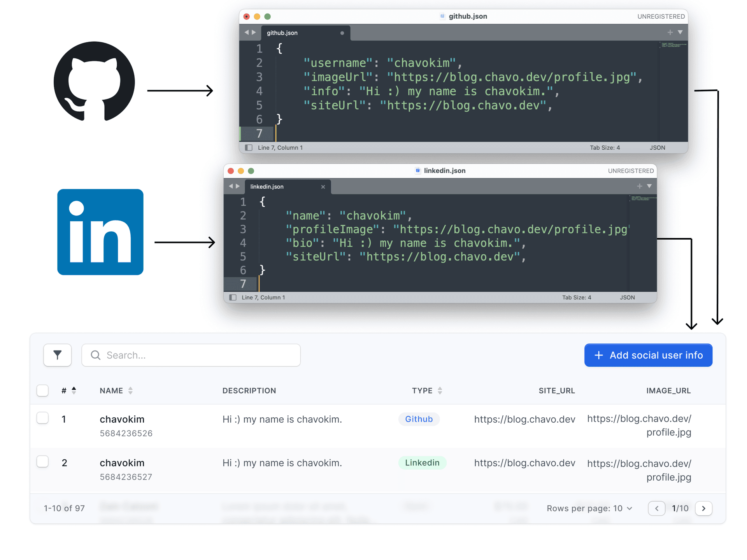Go forward in linkedin.json window tab history
This screenshot has height=560, width=747.
[238, 186]
